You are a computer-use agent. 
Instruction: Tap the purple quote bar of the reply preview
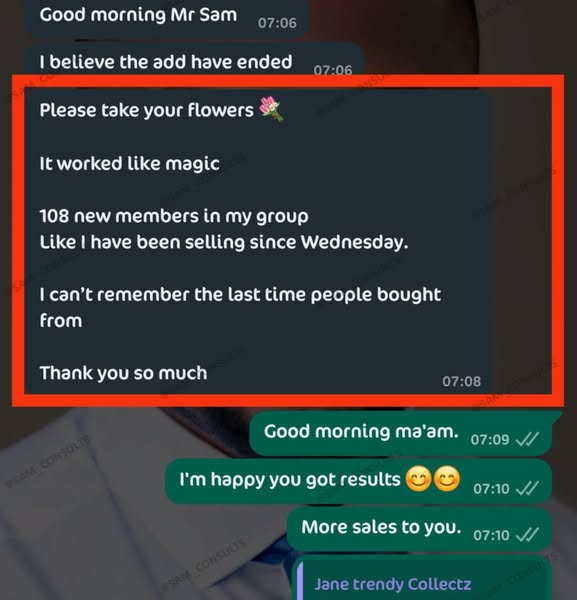coord(300,580)
